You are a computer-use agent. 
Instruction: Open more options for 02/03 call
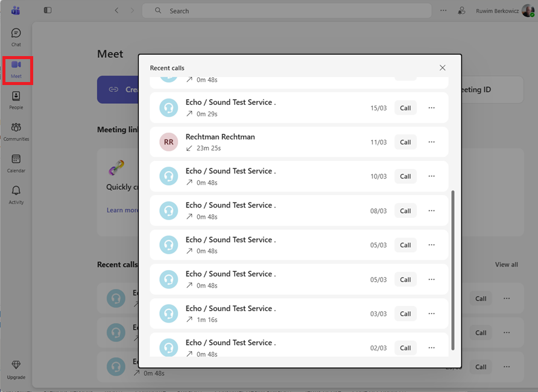click(432, 348)
